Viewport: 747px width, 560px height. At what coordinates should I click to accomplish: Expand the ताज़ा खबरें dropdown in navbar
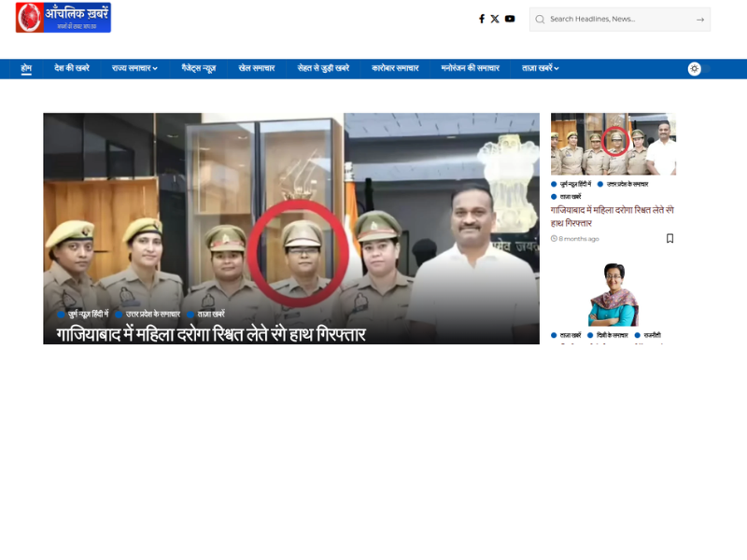point(541,68)
